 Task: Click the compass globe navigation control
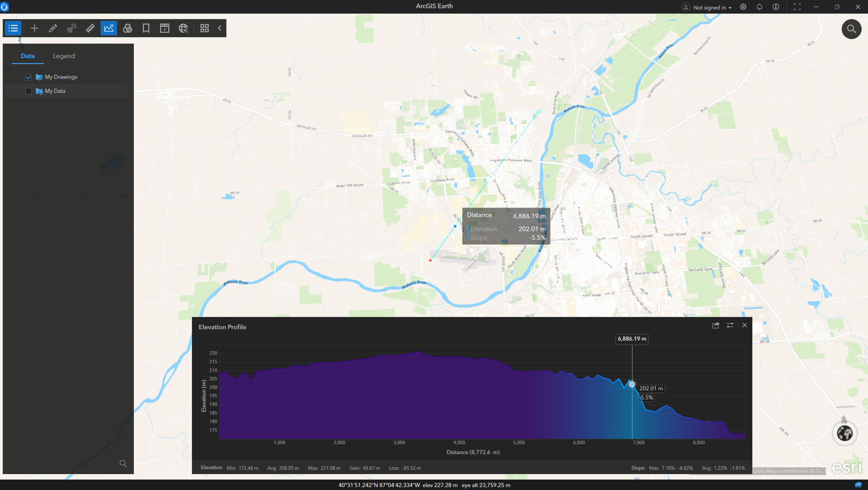[845, 433]
